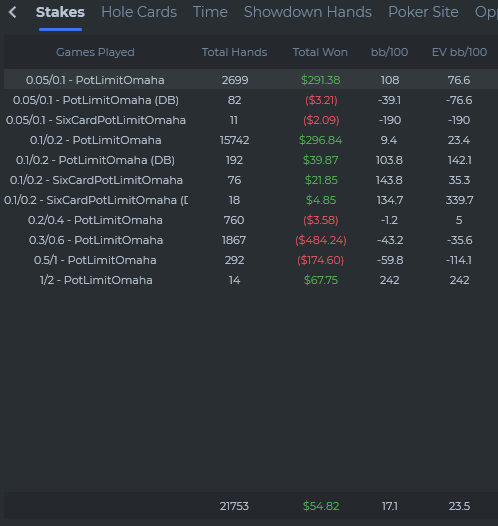Click the 339.7 EV bb/100 value

459,200
